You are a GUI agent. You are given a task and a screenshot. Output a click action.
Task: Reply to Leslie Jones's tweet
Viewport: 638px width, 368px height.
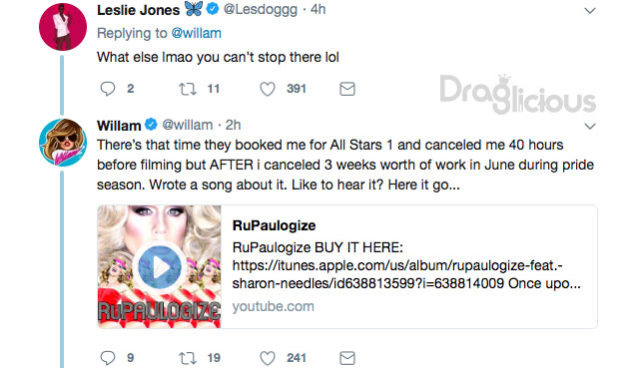108,89
